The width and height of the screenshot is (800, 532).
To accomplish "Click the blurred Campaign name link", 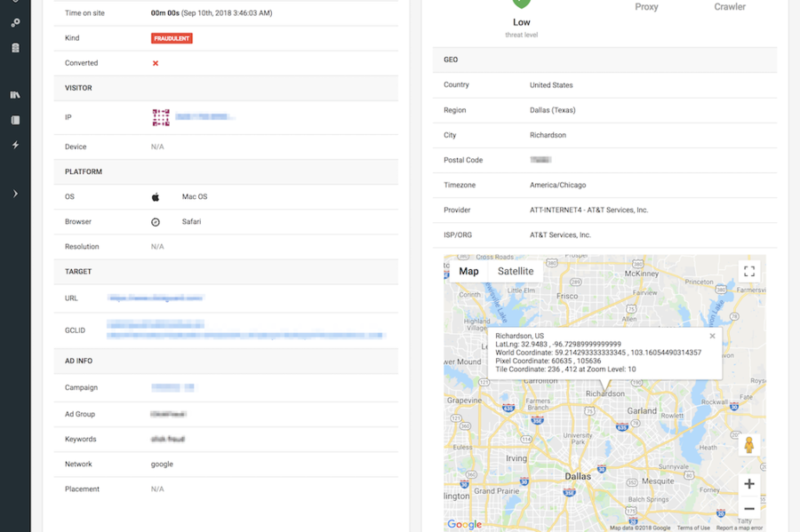I will 172,388.
